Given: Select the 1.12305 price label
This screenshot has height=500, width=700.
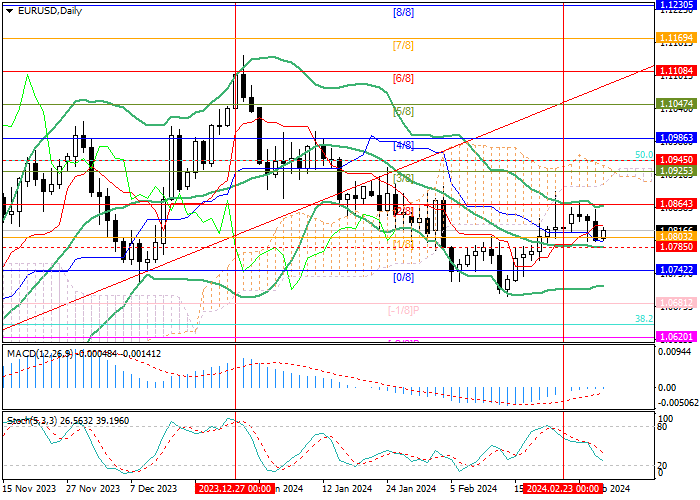Looking at the screenshot, I should (x=676, y=4).
